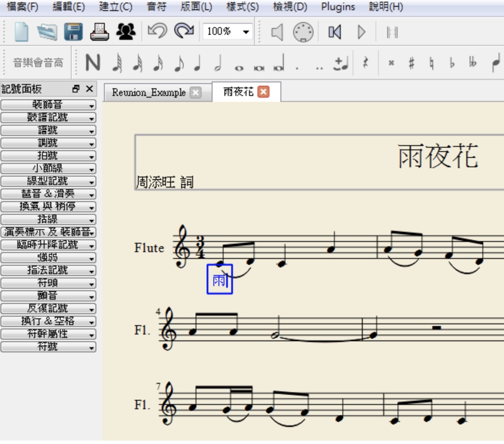Select the 64th note duration
504x444 pixels.
(x=118, y=63)
